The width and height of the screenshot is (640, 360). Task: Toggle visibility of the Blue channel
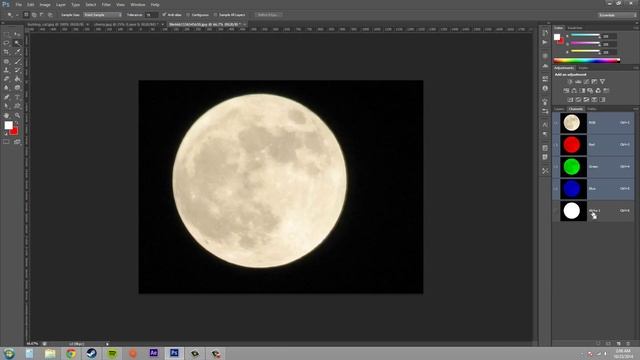tap(556, 189)
